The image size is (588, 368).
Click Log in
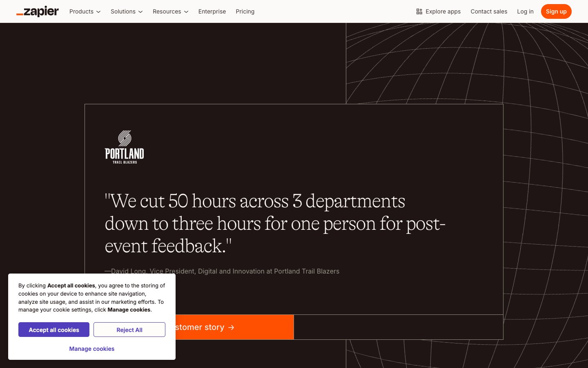(525, 11)
